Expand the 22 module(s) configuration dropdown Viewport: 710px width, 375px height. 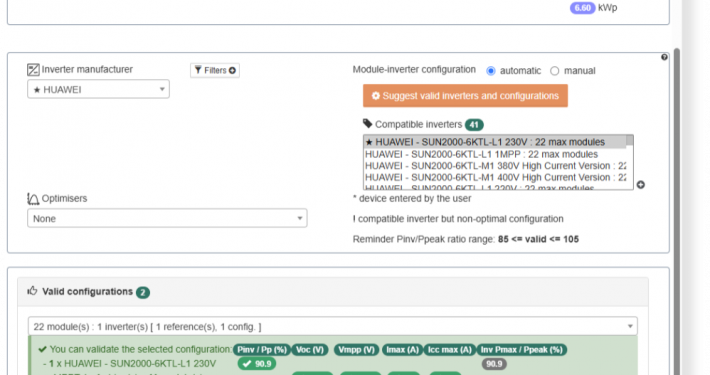[x=332, y=327]
